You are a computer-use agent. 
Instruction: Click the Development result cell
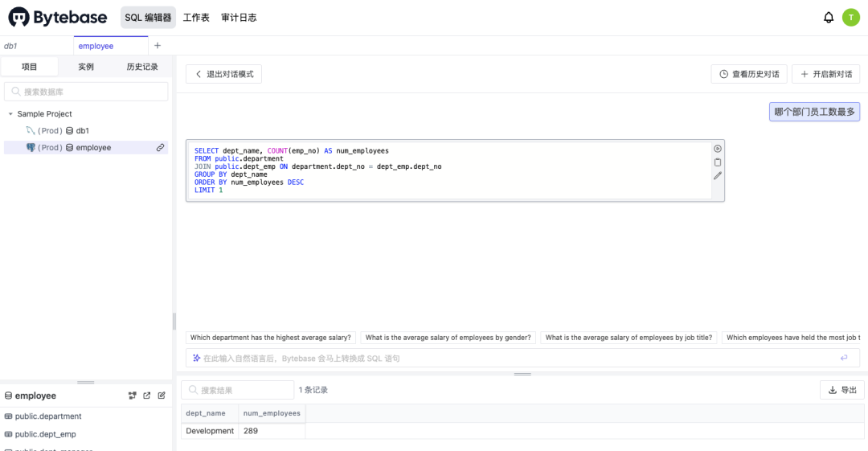210,431
